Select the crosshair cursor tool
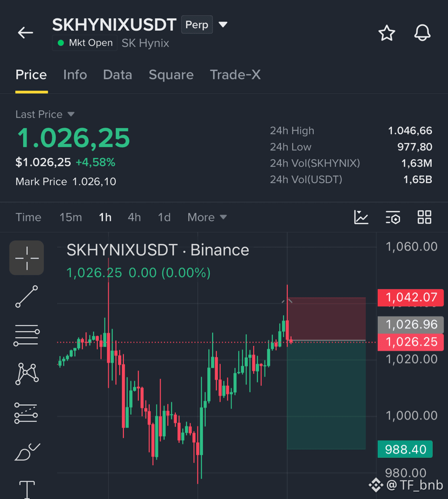 (x=27, y=258)
